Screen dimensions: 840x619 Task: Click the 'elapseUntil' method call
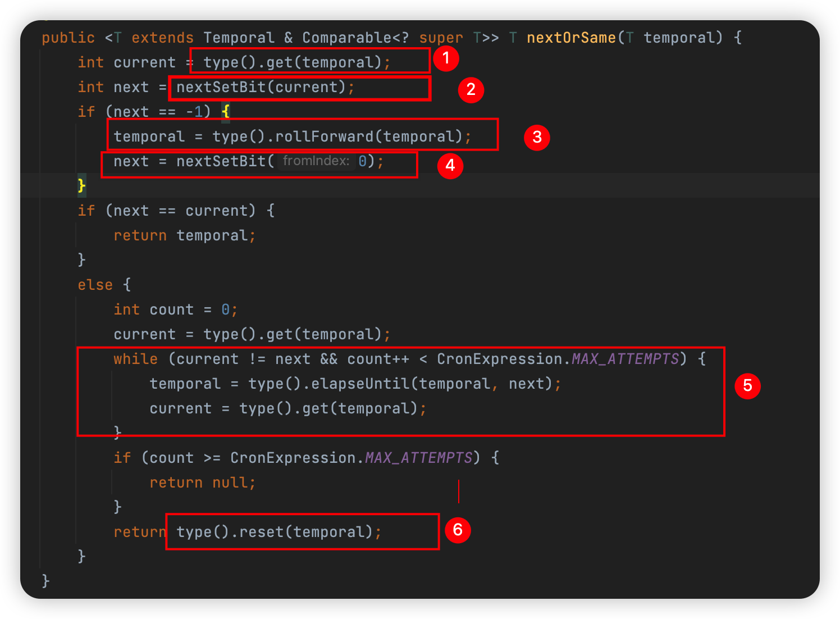click(360, 384)
